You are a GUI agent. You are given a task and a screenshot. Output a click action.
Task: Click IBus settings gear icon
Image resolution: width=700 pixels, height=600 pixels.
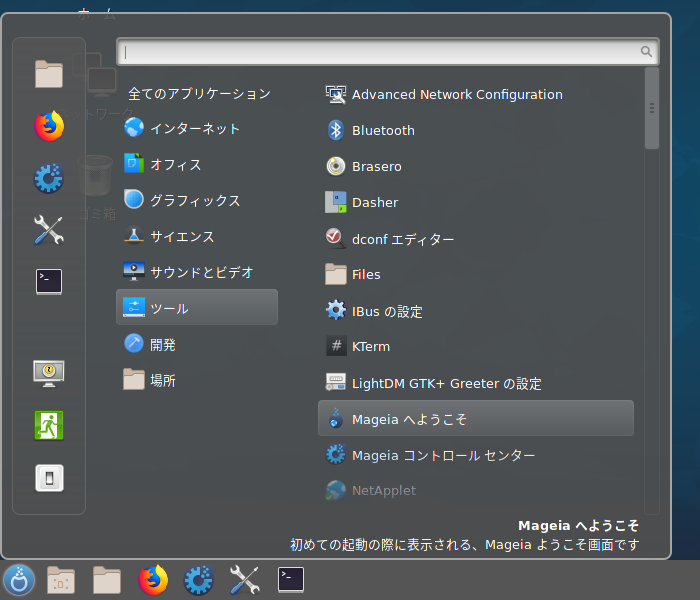pos(336,310)
